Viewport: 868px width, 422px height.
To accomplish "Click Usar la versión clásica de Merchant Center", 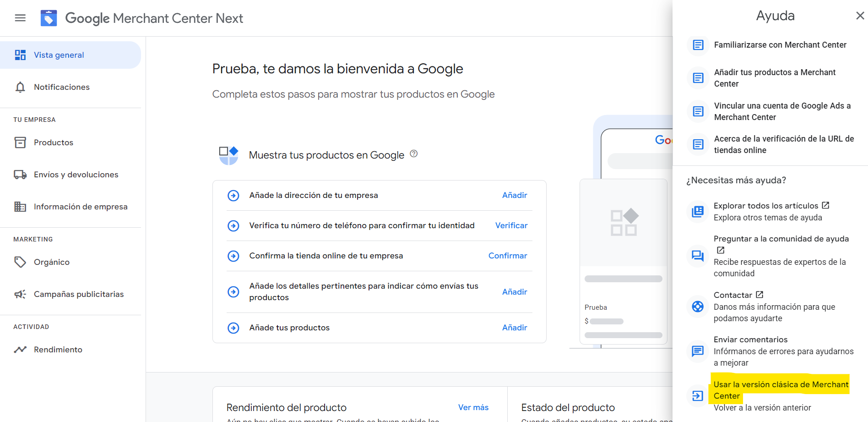I will tap(781, 390).
